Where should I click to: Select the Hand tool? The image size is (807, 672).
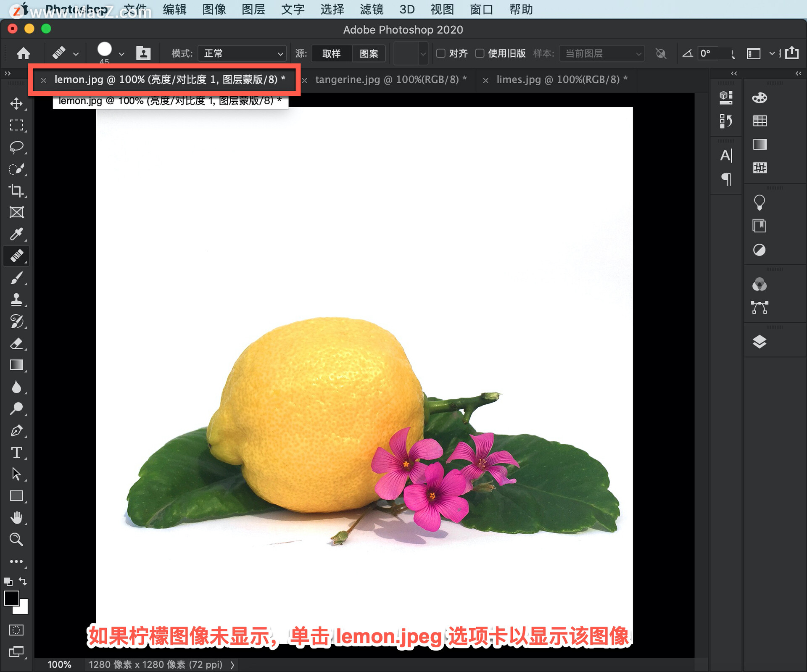click(16, 518)
